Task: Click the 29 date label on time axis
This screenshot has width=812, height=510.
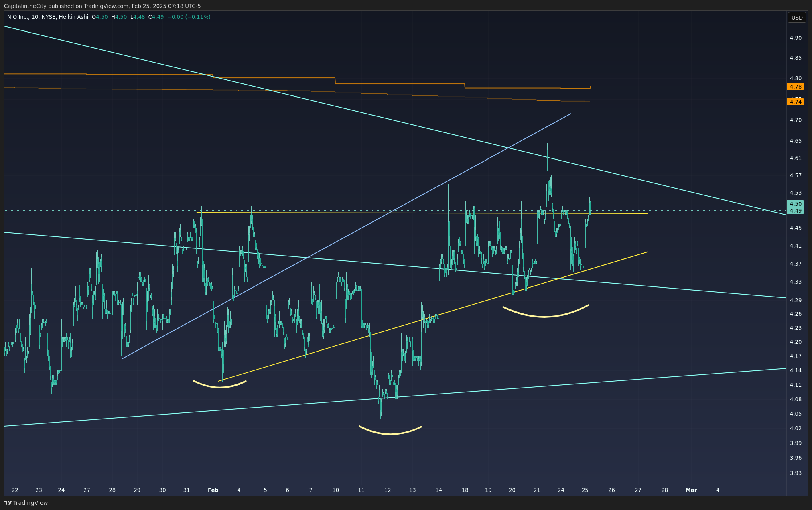Action: click(x=137, y=490)
